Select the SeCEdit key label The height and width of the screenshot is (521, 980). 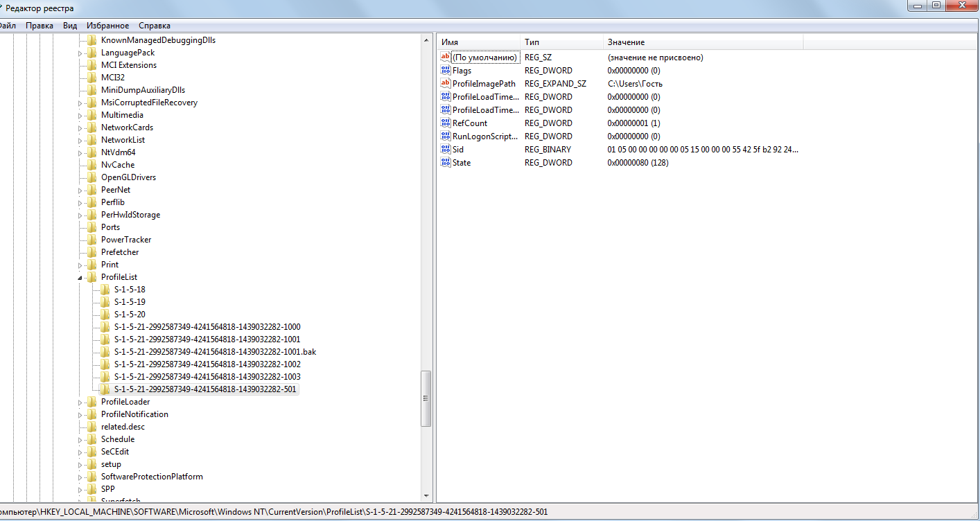[114, 452]
